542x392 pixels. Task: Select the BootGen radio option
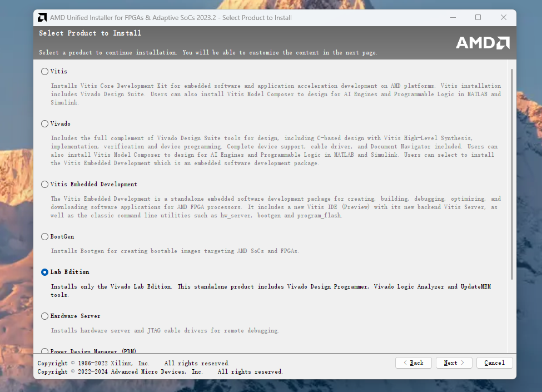(x=44, y=237)
